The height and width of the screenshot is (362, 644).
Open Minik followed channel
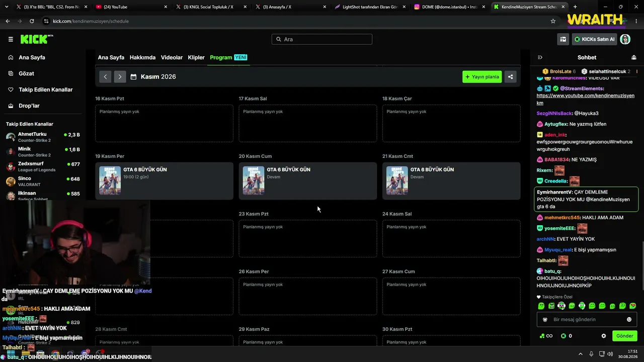(x=43, y=152)
